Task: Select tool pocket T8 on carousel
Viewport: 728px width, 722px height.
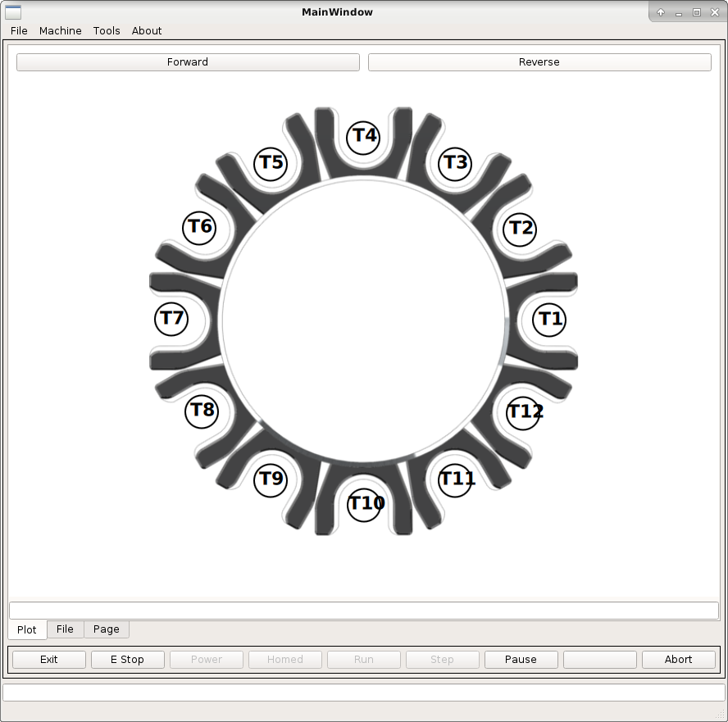Action: (x=202, y=411)
